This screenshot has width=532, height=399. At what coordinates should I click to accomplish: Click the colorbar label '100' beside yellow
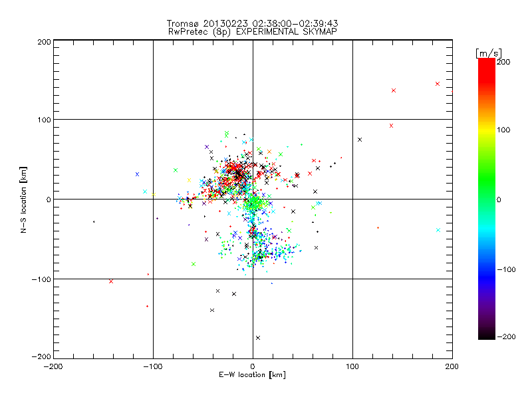click(x=503, y=130)
